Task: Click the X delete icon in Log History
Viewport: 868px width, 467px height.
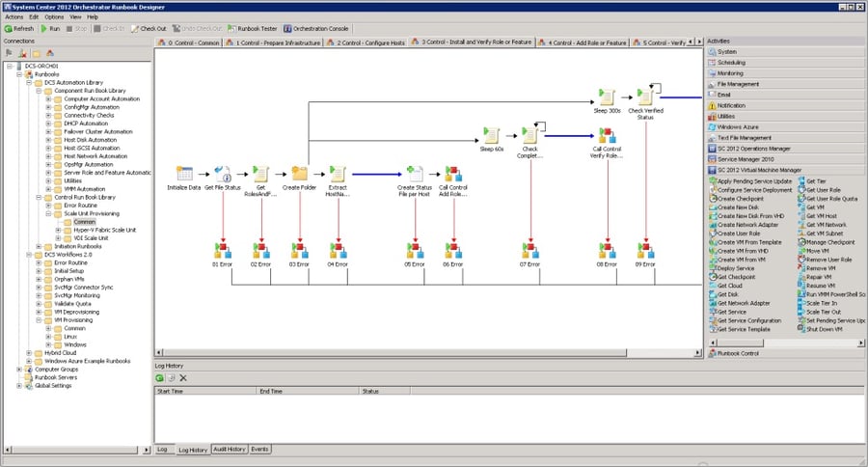Action: (x=183, y=378)
